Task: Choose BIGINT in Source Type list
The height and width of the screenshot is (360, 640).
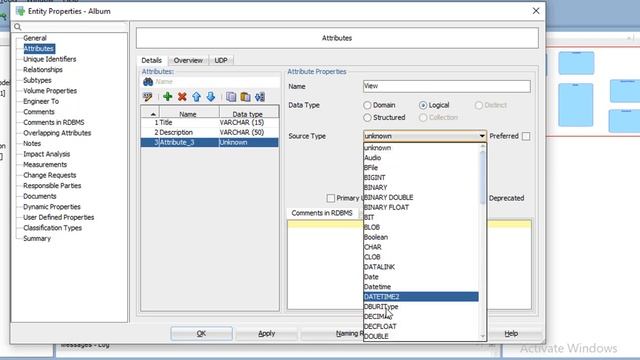Action: point(421,178)
